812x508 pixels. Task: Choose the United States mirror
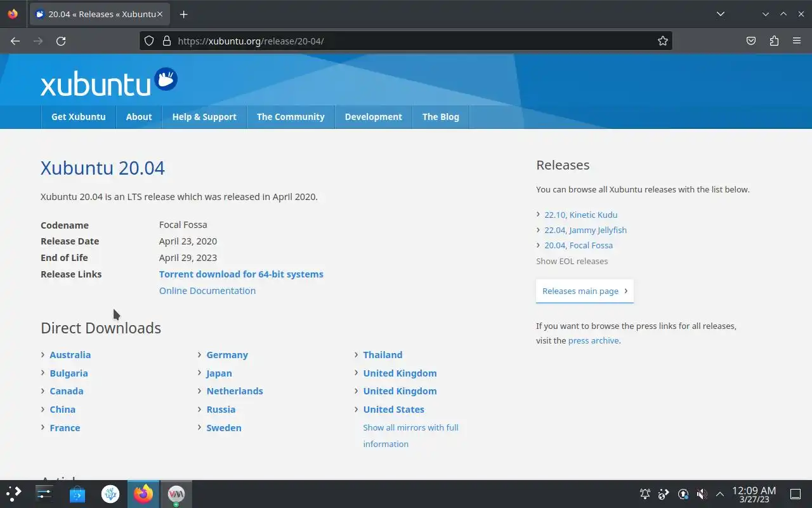[394, 410]
